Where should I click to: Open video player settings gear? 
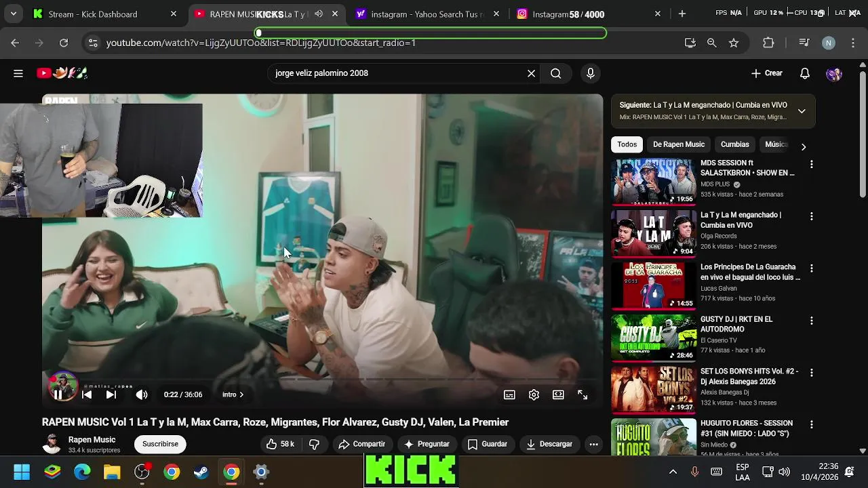click(x=534, y=394)
